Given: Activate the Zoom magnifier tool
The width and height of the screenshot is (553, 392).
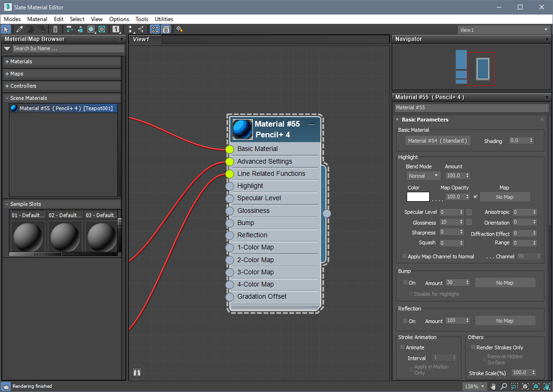Looking at the screenshot, I should 504,386.
